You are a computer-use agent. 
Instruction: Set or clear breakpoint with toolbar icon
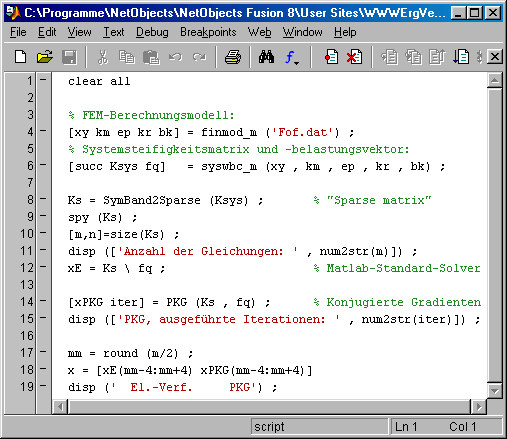tap(331, 57)
